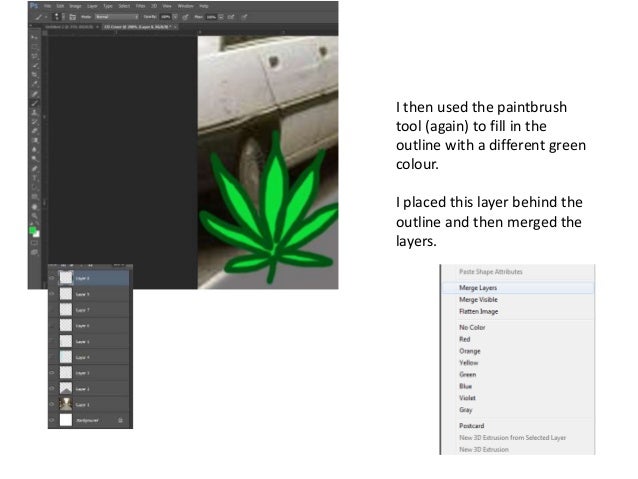Viewport: 638px width, 479px height.
Task: Hide Layer 3 visibility eye
Action: click(x=52, y=373)
